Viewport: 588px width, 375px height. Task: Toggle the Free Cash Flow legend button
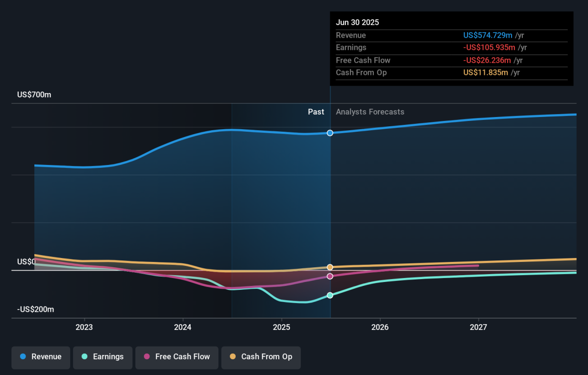177,357
